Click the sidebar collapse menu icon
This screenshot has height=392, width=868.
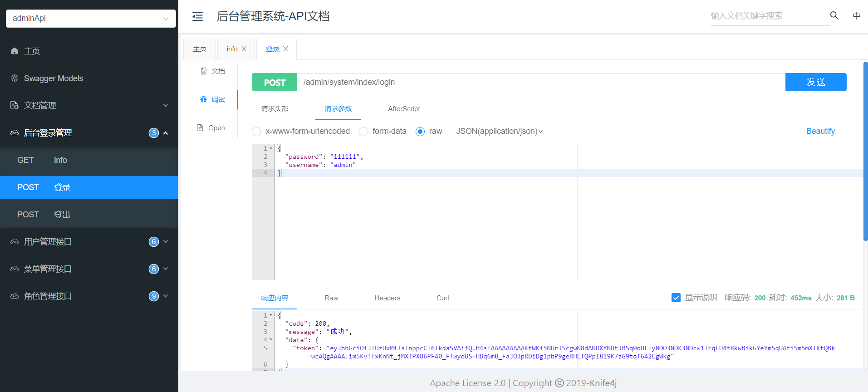point(197,17)
